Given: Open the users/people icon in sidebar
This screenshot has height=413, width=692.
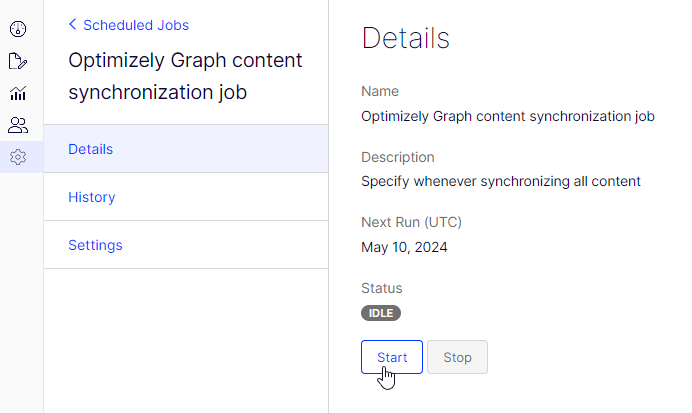Looking at the screenshot, I should point(18,125).
